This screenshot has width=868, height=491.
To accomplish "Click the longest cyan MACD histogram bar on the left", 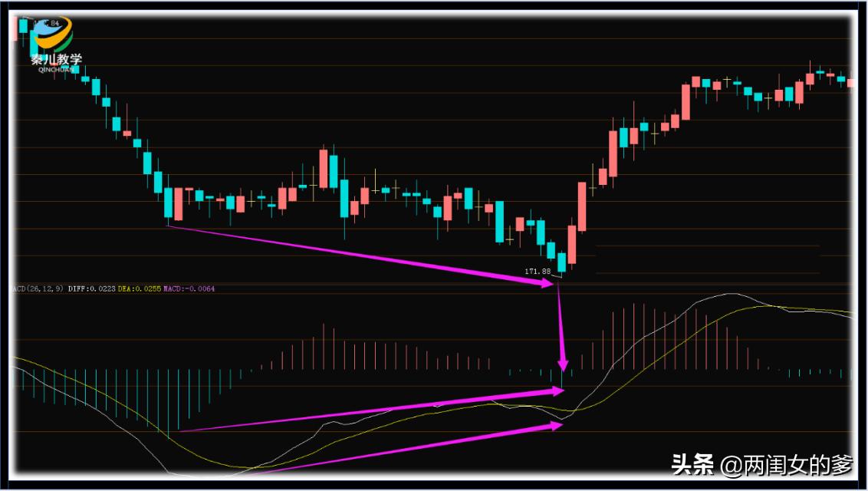I will tap(168, 404).
